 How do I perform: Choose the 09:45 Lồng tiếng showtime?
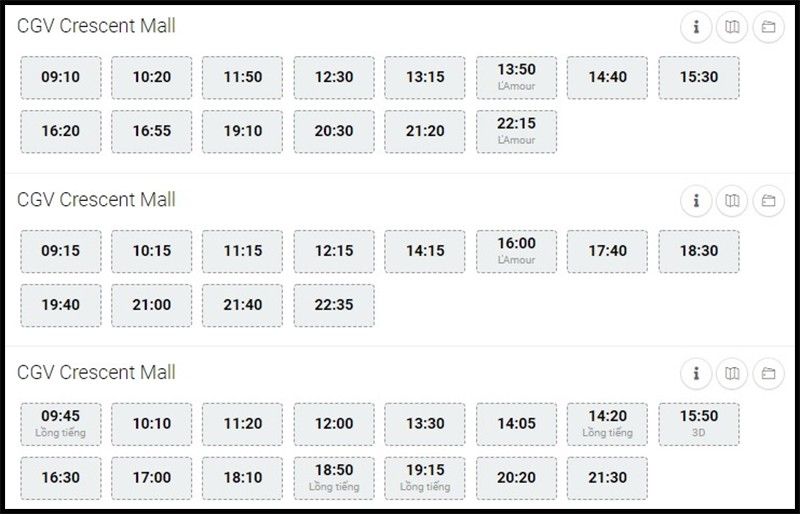point(61,424)
